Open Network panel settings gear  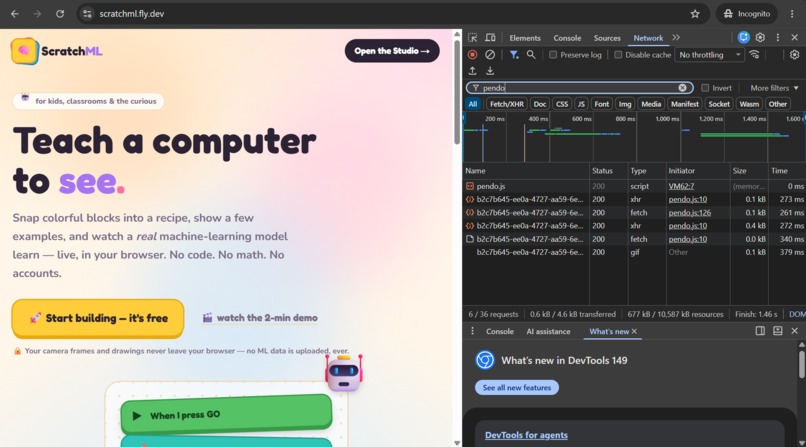click(794, 54)
